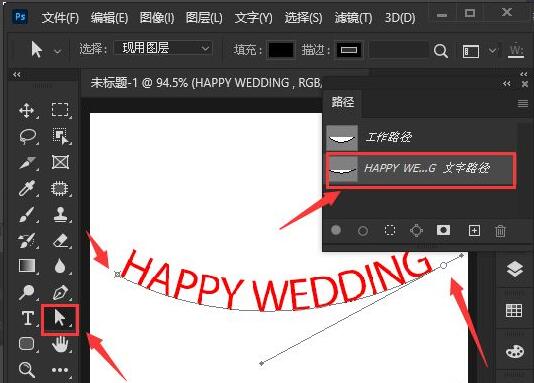Open the 文字(Y) menu
The width and height of the screenshot is (534, 383).
click(x=253, y=17)
